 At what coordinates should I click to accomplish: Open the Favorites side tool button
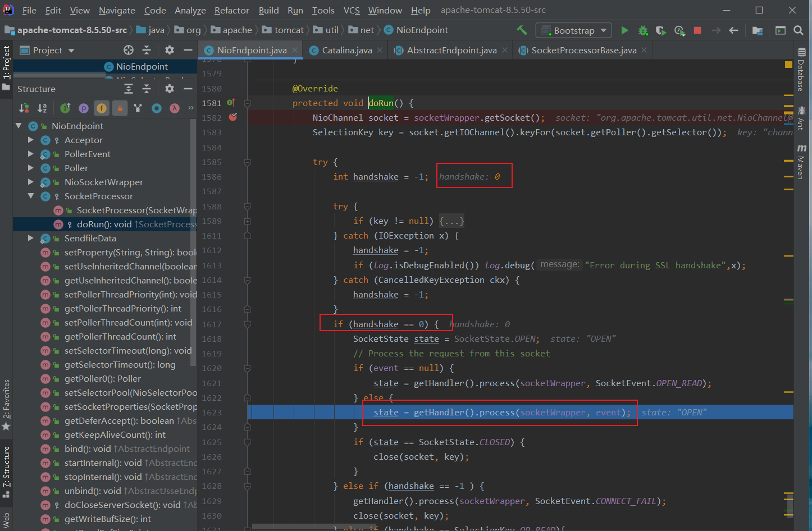pyautogui.click(x=6, y=405)
